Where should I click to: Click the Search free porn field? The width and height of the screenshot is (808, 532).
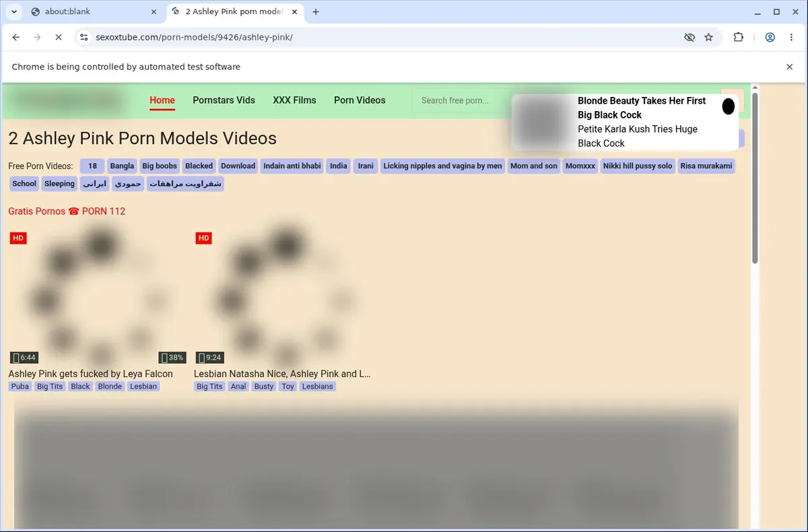(x=463, y=100)
